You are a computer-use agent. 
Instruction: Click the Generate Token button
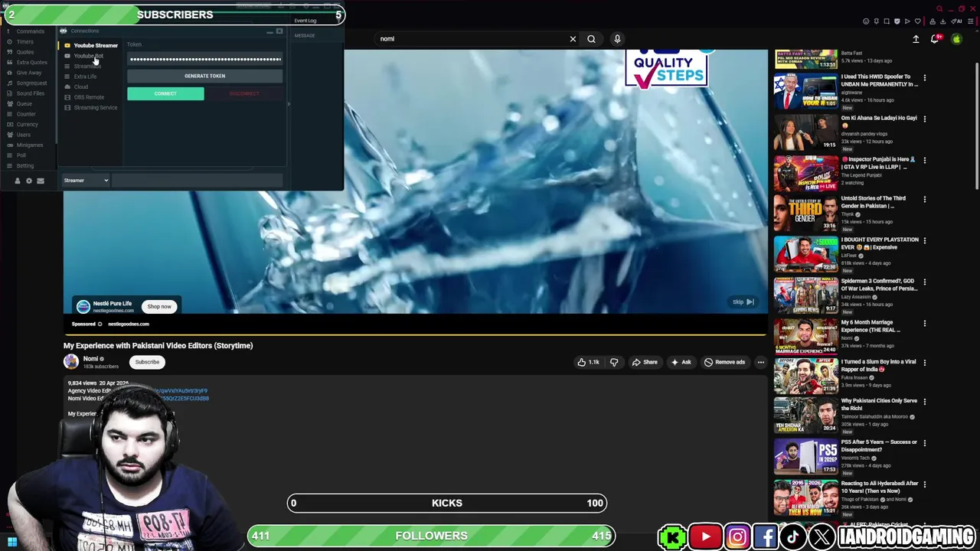(204, 76)
